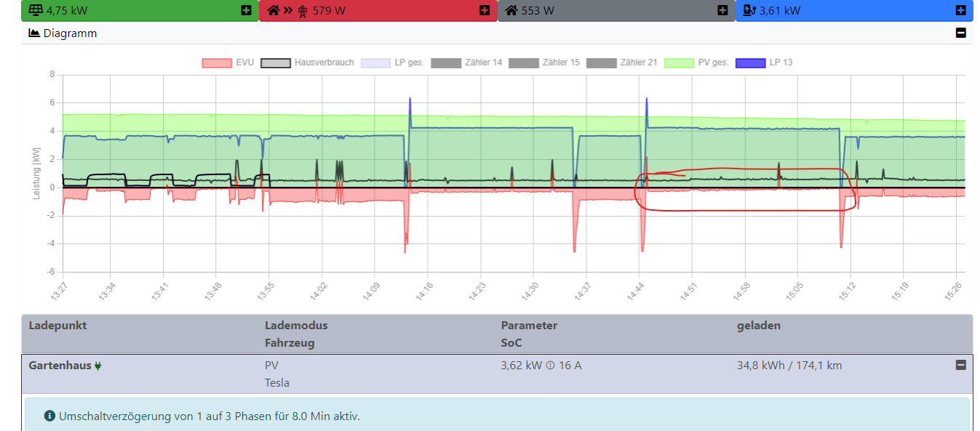Toggle Zähler 15 visibility in the legend
Image resolution: width=980 pixels, height=431 pixels.
[x=544, y=63]
